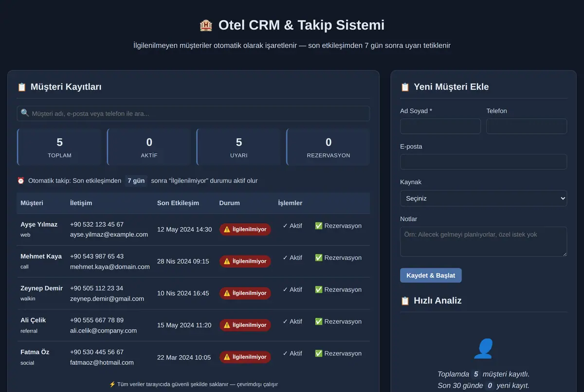Click date 22 Mar 2024 10:05
This screenshot has width=584, height=392.
pos(184,357)
